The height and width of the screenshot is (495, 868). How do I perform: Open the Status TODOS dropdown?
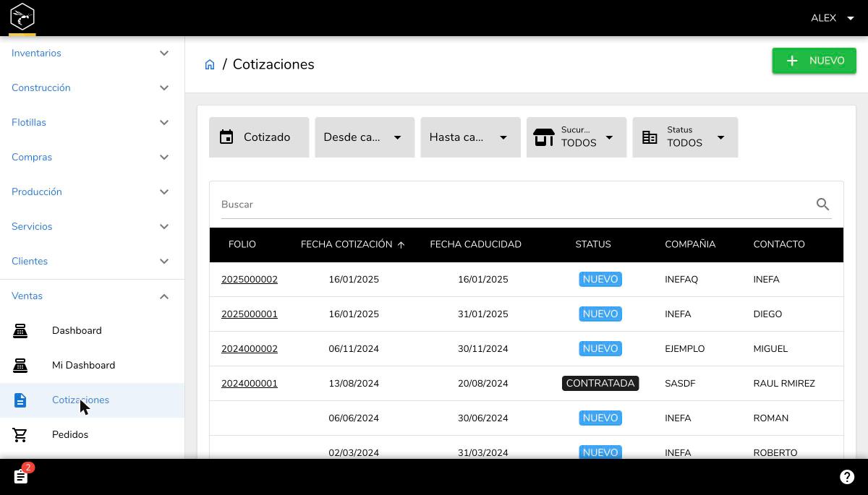[685, 137]
